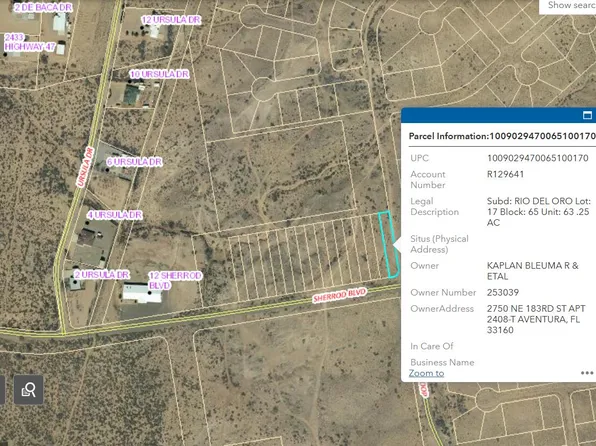Select the Legal Description Rio Del Oro text
This screenshot has height=446, width=596.
[x=539, y=212]
